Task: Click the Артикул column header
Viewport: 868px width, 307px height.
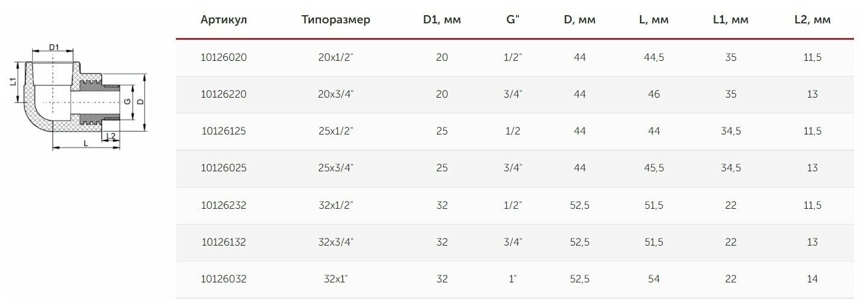Action: tap(223, 20)
